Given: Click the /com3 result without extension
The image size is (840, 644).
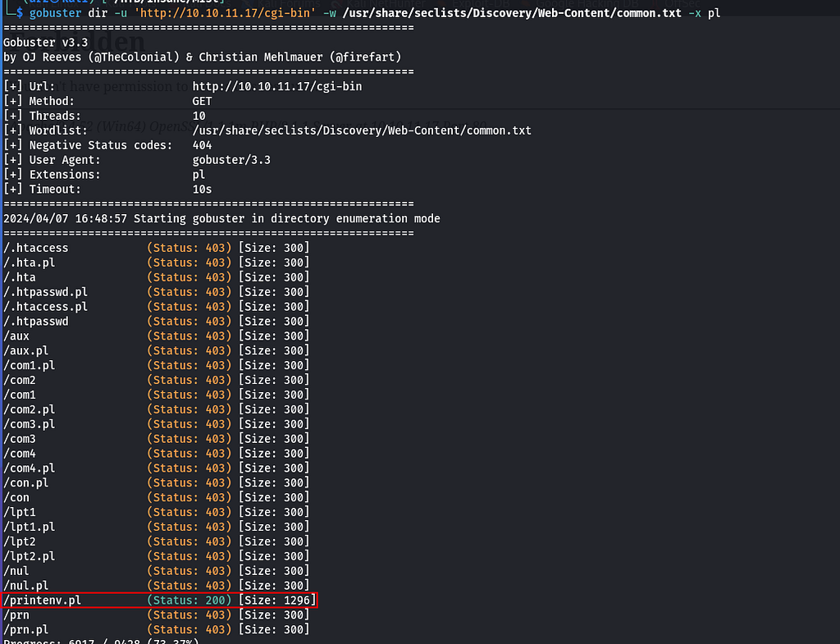Looking at the screenshot, I should pos(157,439).
